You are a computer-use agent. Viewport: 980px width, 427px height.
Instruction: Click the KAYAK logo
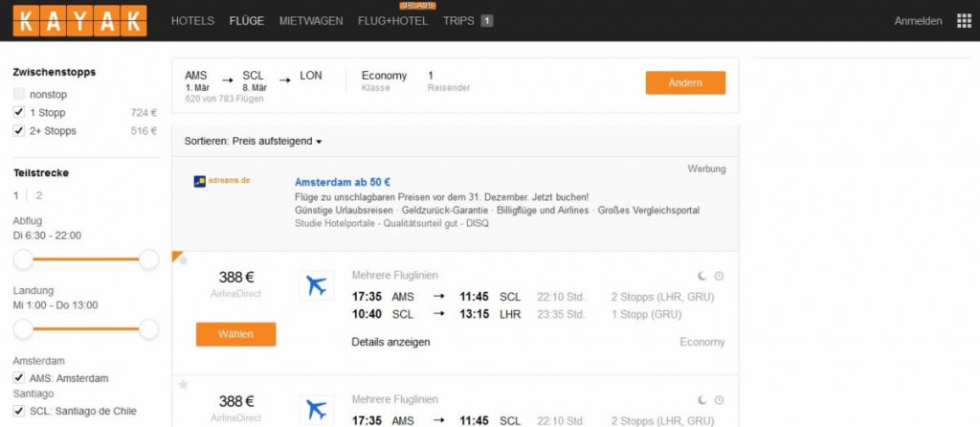pyautogui.click(x=79, y=20)
